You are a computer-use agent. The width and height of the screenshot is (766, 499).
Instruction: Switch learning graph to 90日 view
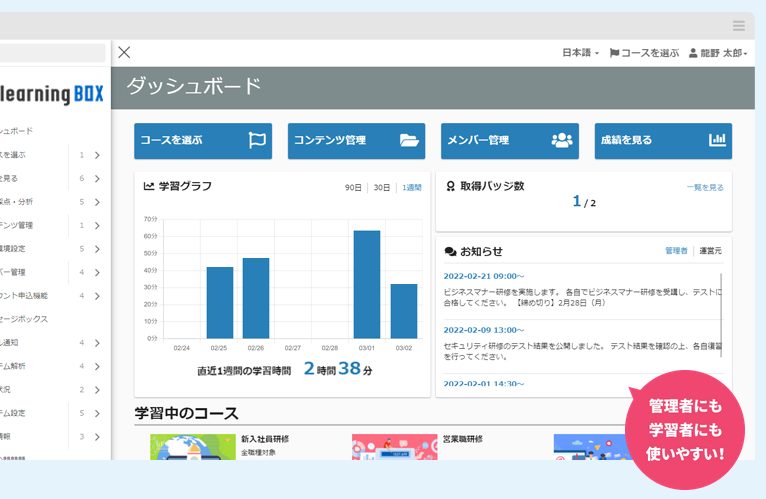tap(353, 187)
